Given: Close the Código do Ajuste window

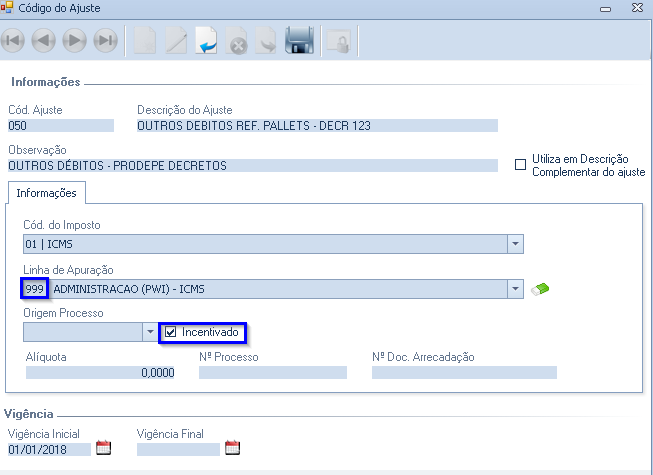Looking at the screenshot, I should click(637, 7).
